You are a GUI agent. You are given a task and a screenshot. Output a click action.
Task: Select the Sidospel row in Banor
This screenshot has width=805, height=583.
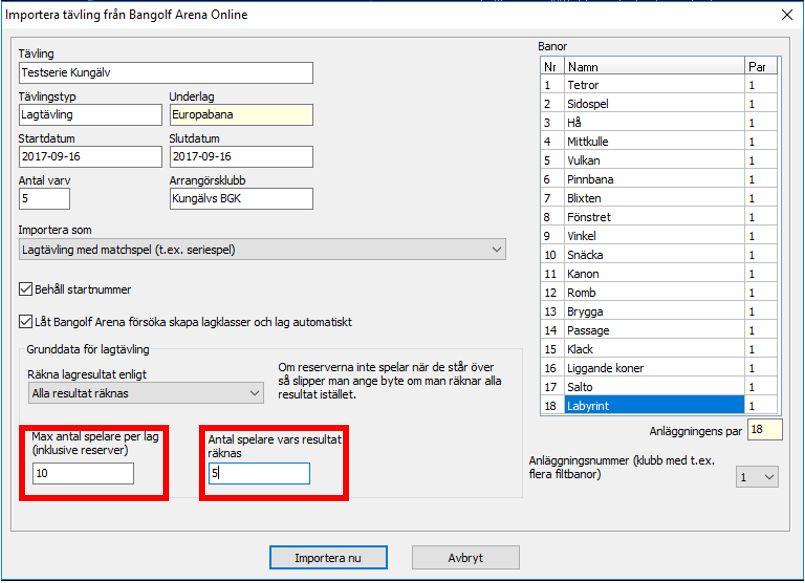click(x=659, y=104)
